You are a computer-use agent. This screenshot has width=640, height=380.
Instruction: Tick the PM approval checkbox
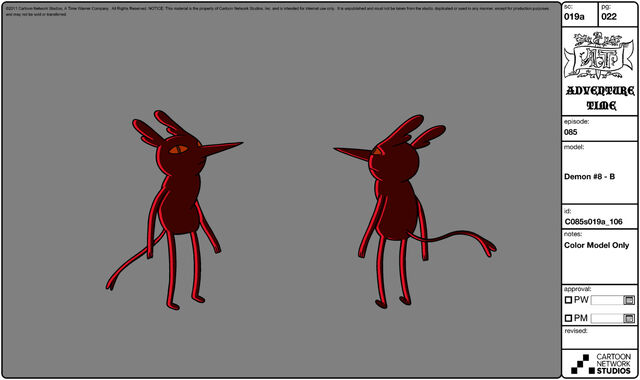[x=568, y=318]
